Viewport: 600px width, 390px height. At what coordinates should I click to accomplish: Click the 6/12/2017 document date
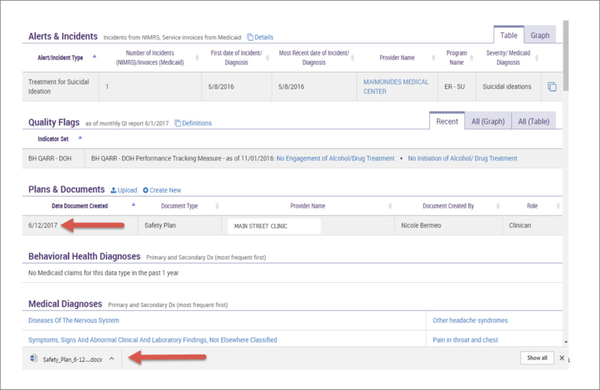tap(43, 225)
